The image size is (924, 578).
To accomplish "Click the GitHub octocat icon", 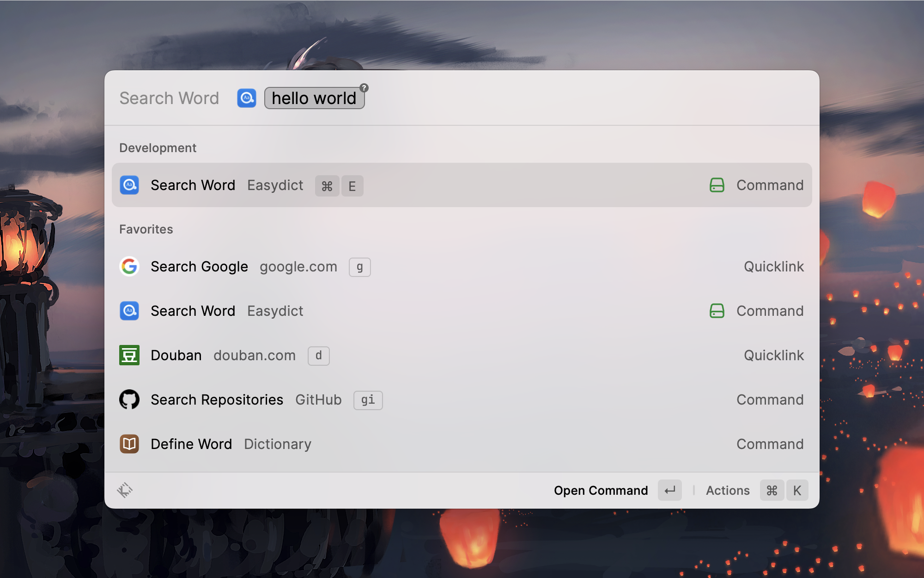I will [x=129, y=400].
